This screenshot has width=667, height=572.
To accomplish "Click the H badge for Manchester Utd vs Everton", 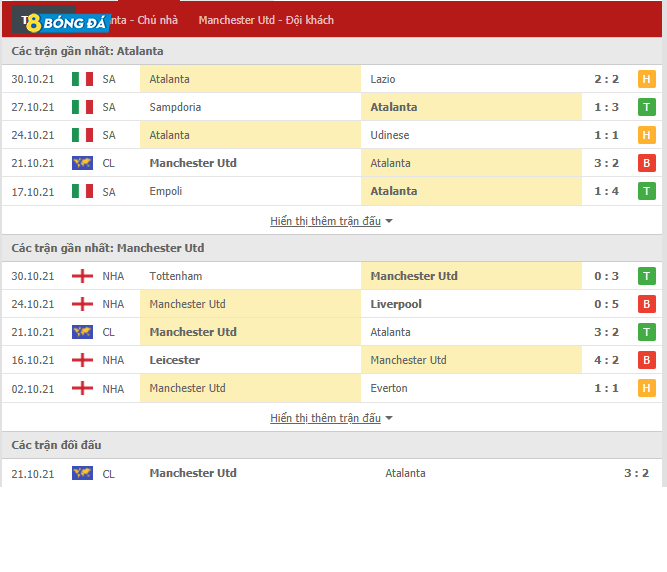I will (x=646, y=388).
